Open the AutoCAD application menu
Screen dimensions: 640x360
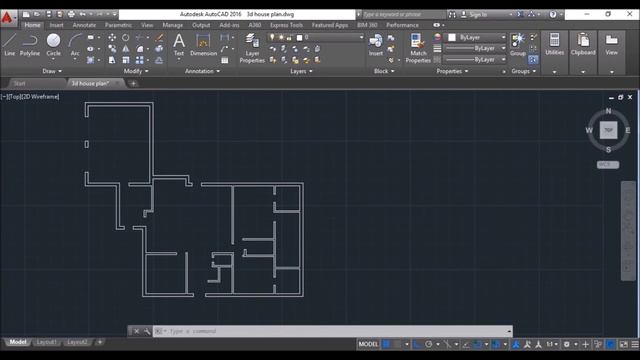tap(8, 18)
